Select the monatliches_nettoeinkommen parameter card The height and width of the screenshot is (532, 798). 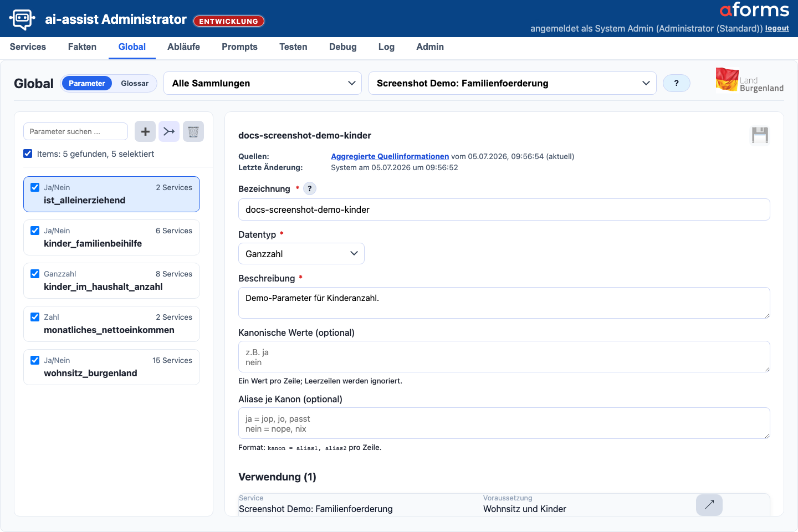pos(111,324)
